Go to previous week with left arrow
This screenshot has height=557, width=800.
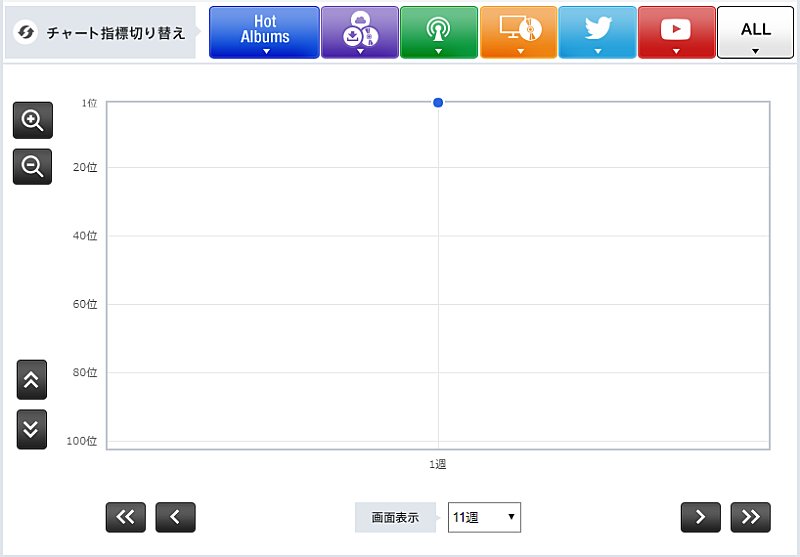(x=175, y=517)
